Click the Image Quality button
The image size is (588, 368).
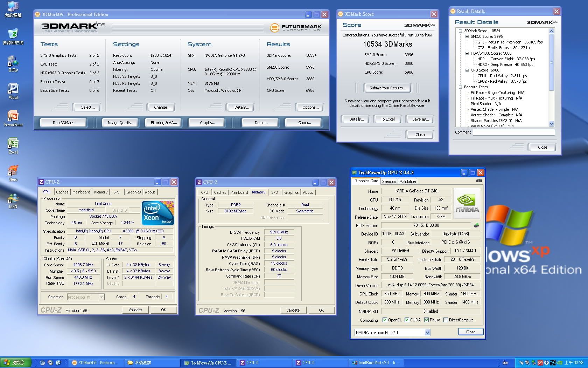[121, 123]
